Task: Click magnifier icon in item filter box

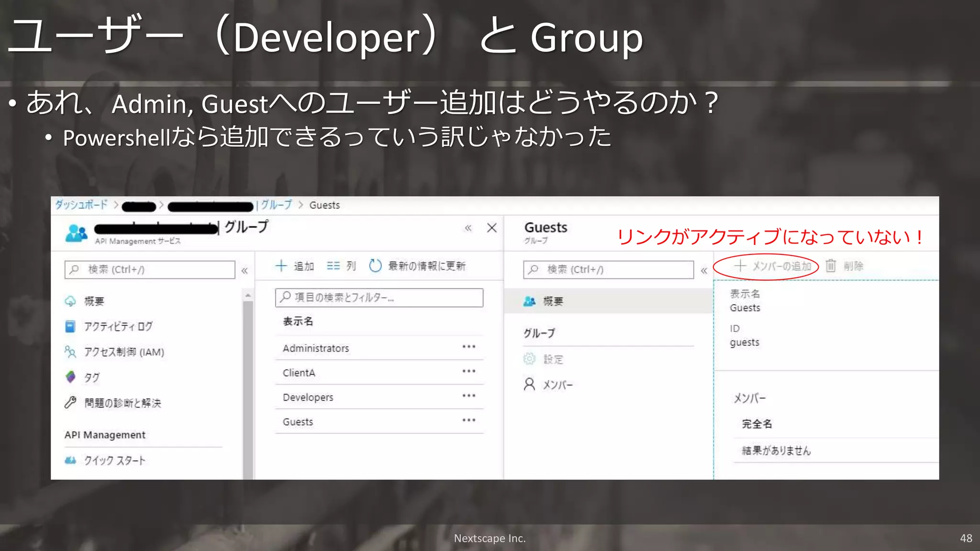Action: pyautogui.click(x=286, y=297)
